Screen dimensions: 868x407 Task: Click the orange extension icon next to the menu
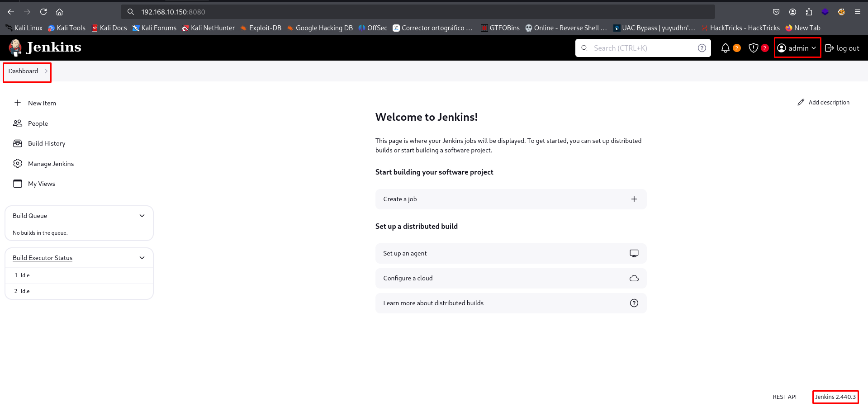(841, 12)
